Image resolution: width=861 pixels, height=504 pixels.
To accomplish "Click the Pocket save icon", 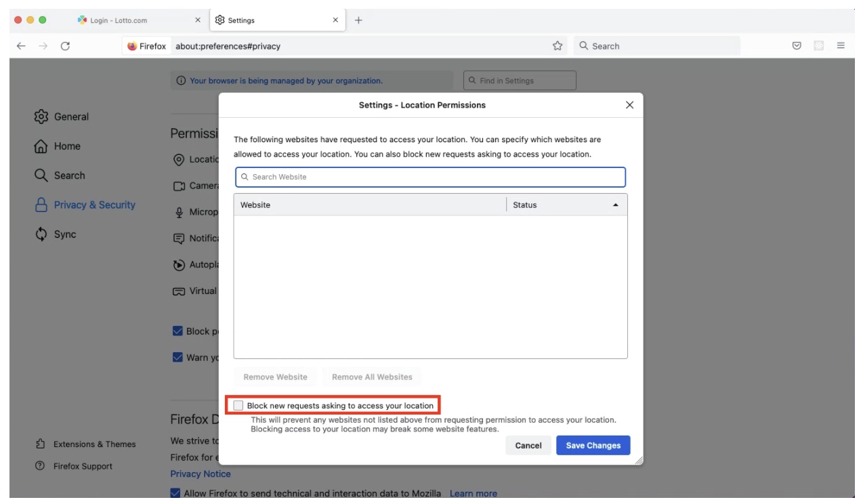I will click(x=797, y=46).
